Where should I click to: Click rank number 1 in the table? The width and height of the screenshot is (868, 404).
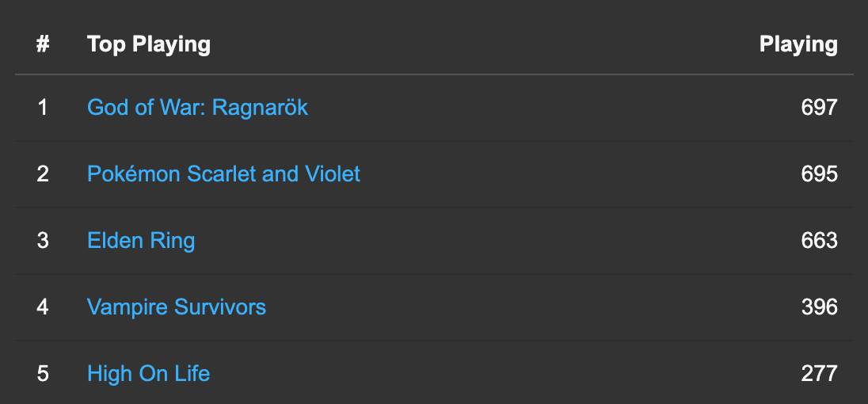(43, 107)
